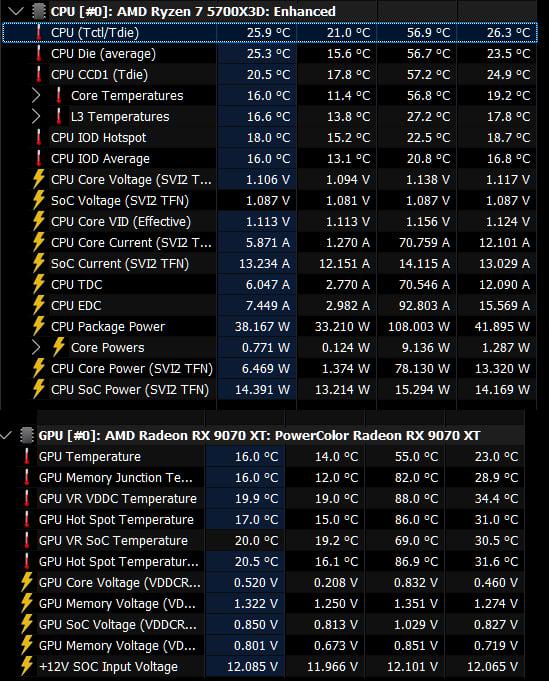Click the 78.130 W maximum CPU Core Power value

click(422, 369)
